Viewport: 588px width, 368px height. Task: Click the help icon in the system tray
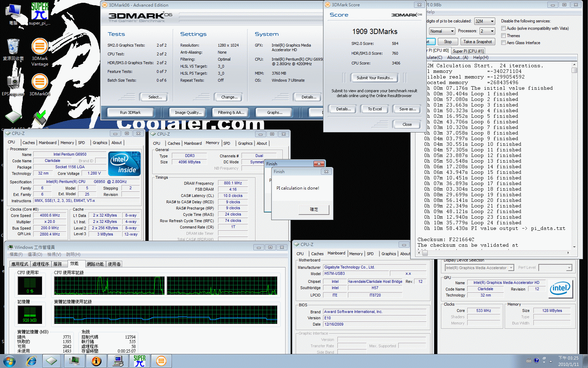point(536,360)
